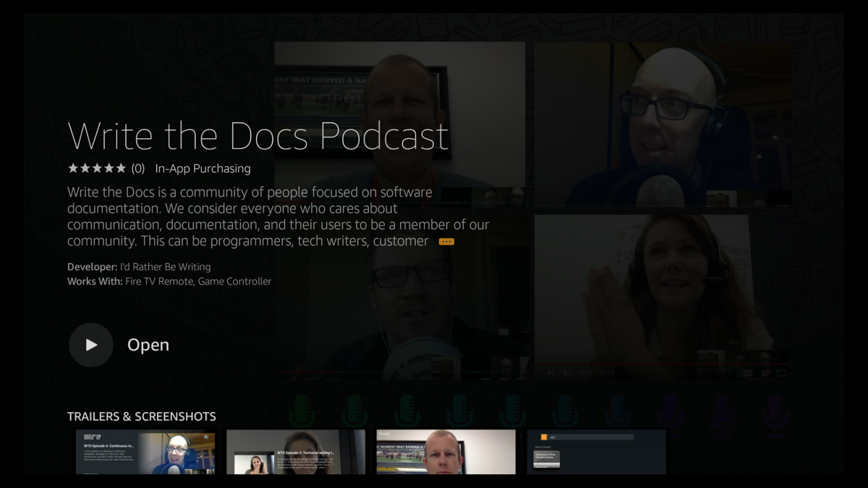Open the Episode 4 Continuous Integration trailer thumbnail
The image size is (868, 488).
(x=145, y=451)
